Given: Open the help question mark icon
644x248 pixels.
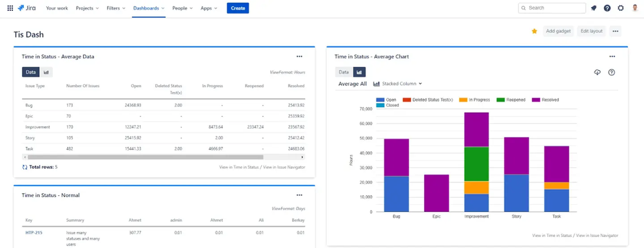Looking at the screenshot, I should point(607,8).
